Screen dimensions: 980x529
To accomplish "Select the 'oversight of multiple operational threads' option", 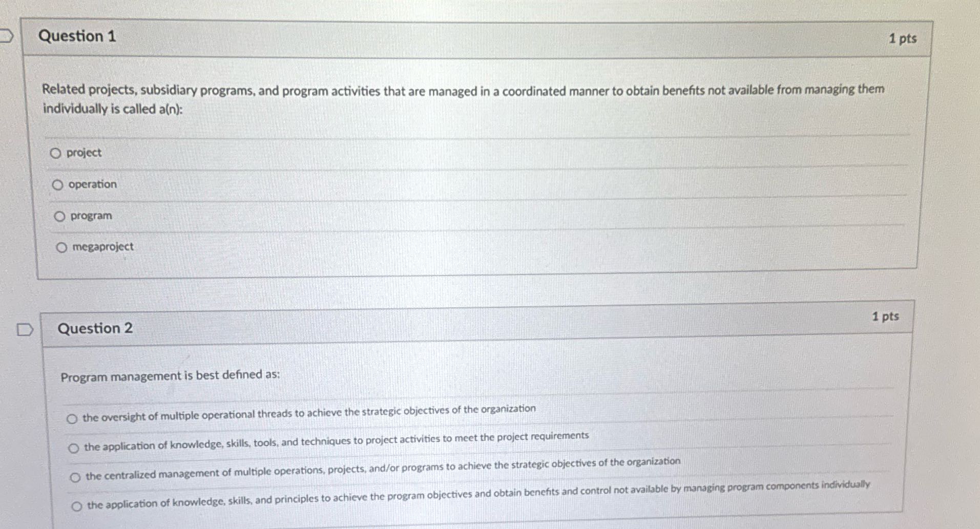I will coord(73,417).
